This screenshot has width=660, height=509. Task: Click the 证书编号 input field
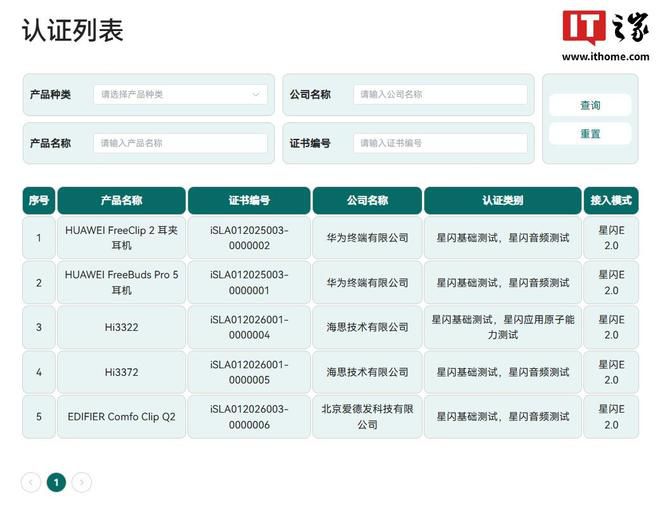[440, 143]
